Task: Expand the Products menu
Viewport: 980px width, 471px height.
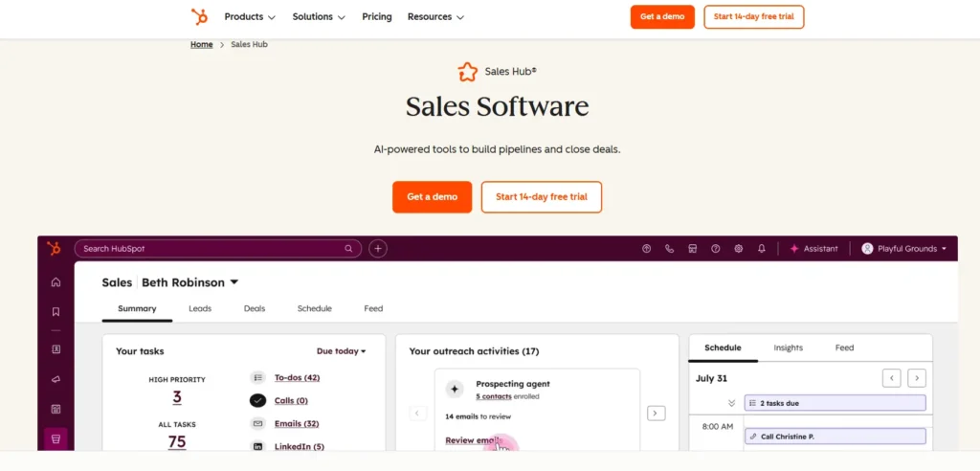Action: (x=250, y=17)
